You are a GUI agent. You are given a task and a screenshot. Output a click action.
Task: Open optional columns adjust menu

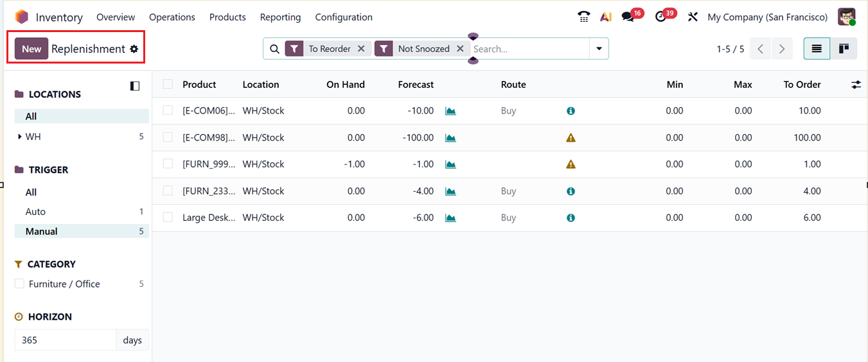pos(856,85)
